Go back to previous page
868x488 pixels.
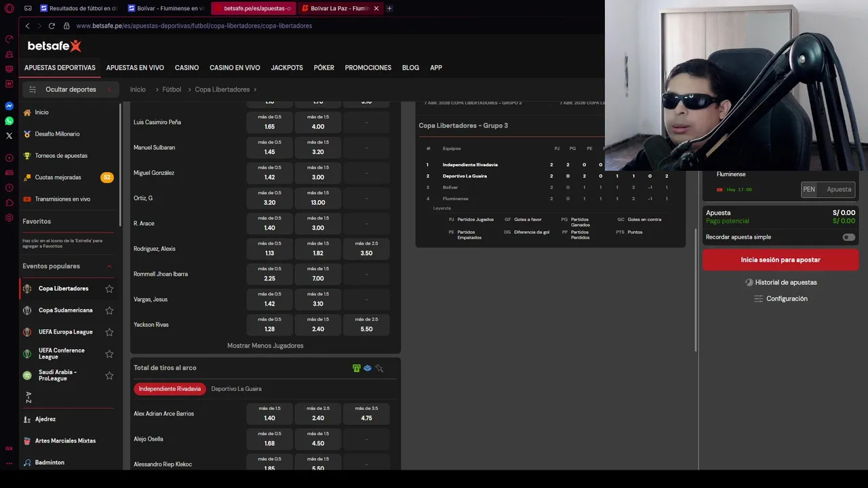point(27,26)
